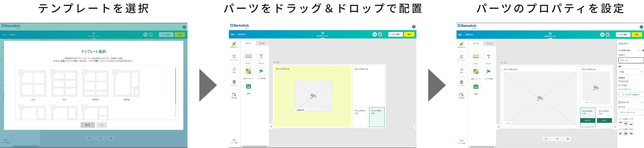Image resolution: width=644 pixels, height=148 pixels.
Task: Click Test1 breadcrumb in drag-and-drop screenshot
Action: click(x=233, y=34)
